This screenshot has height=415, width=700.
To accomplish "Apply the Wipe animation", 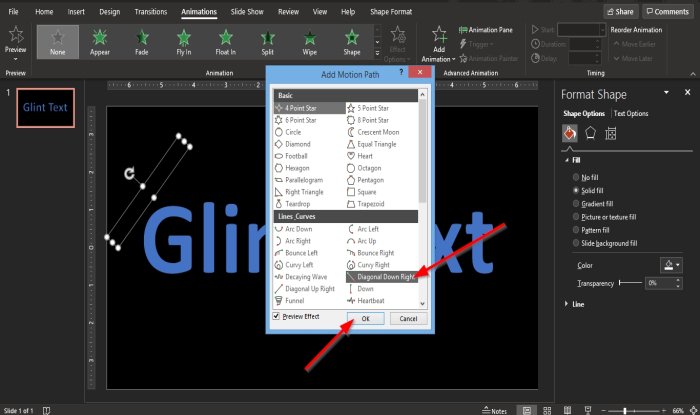I will click(309, 42).
